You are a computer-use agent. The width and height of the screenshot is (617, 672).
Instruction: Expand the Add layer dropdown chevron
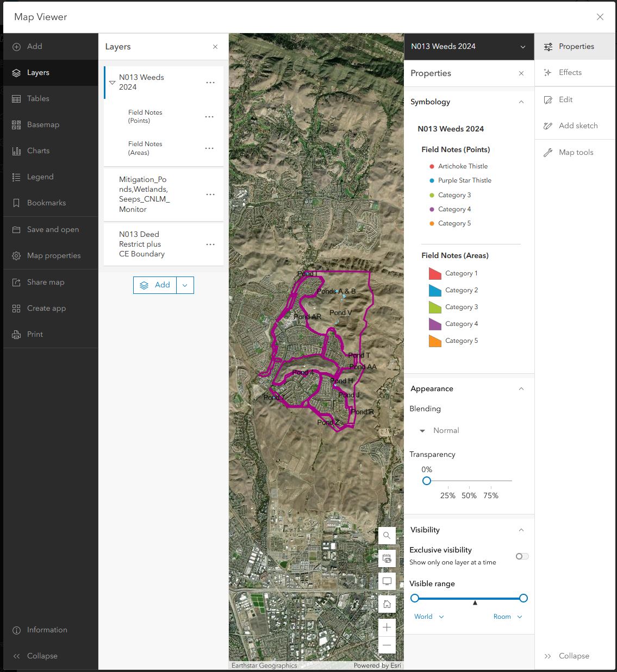185,285
